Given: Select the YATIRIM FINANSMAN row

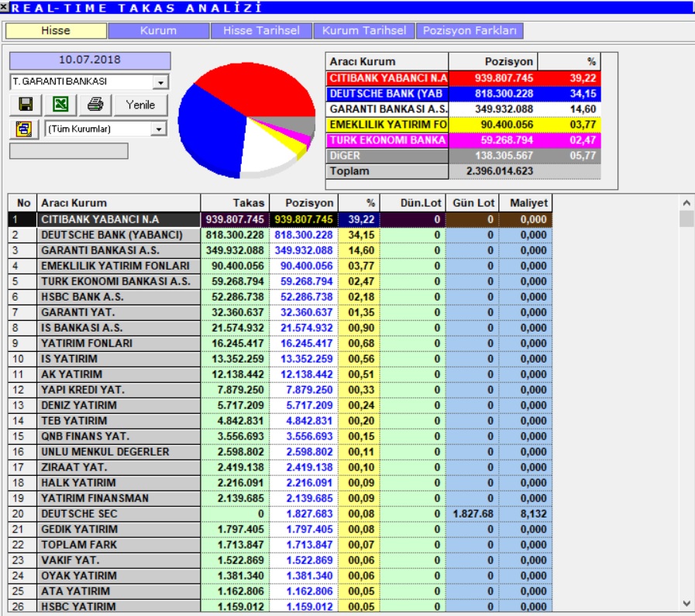Looking at the screenshot, I should coord(280,498).
